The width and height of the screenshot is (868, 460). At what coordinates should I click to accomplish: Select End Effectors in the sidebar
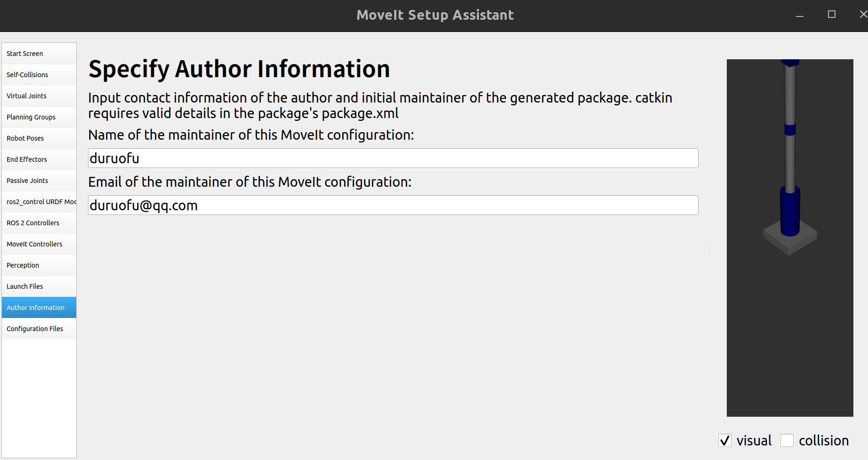click(x=39, y=159)
